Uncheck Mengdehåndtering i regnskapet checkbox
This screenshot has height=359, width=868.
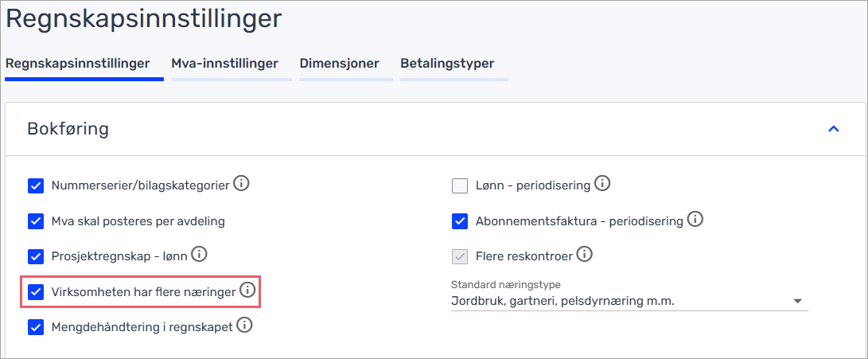[36, 327]
